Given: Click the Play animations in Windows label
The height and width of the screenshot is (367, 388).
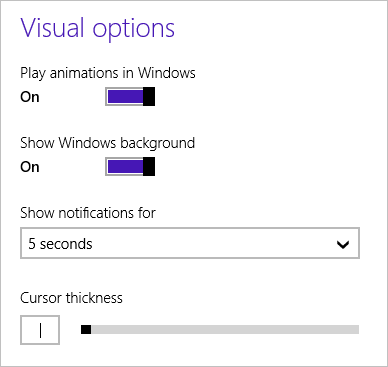Looking at the screenshot, I should pos(108,73).
